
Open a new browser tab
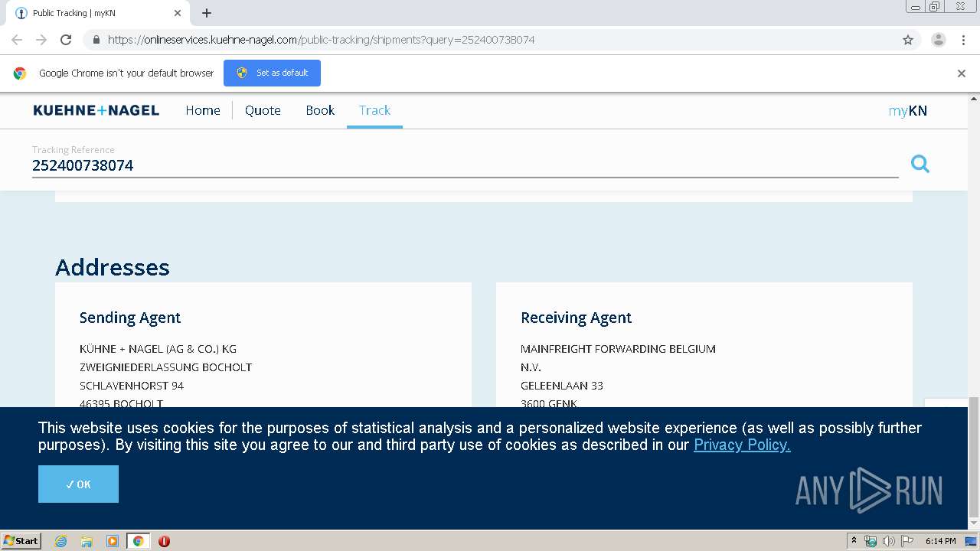coord(207,13)
